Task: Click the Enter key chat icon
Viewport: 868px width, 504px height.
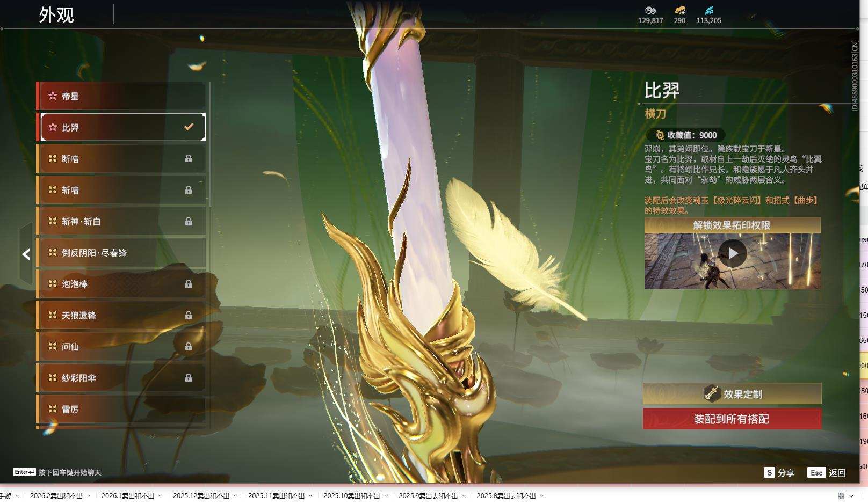Action: [25, 472]
